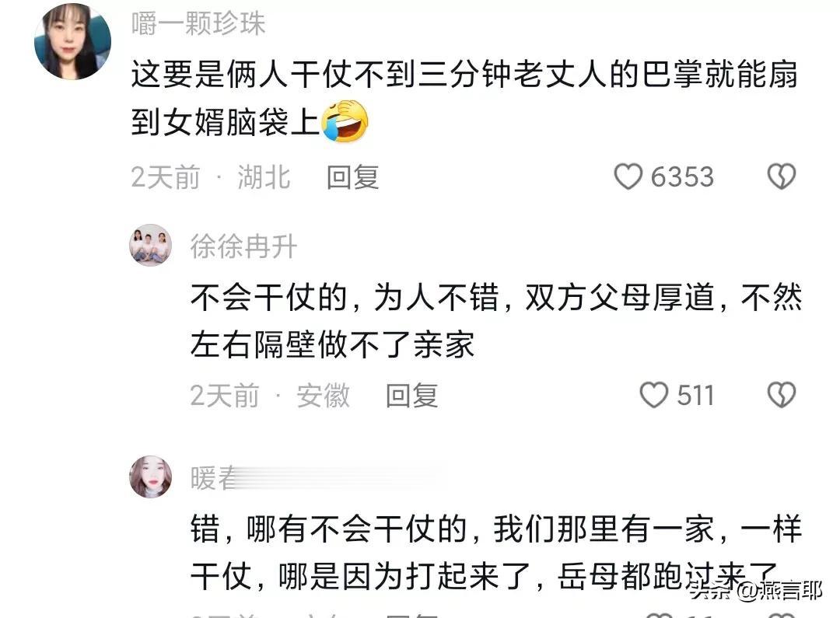Tap the broken-heart icon on 徐徐冉升's reply
Viewport: 840px width, 618px height.
782,395
